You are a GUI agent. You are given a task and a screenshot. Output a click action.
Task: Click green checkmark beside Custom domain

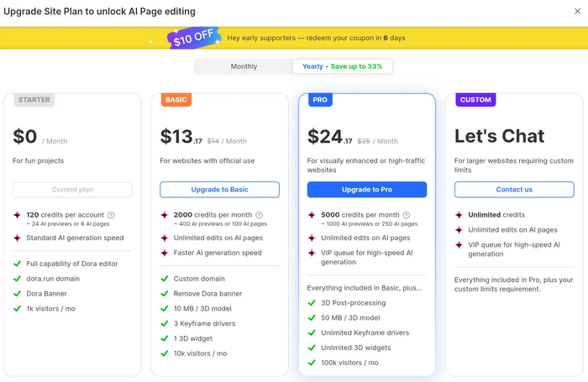[x=165, y=278]
